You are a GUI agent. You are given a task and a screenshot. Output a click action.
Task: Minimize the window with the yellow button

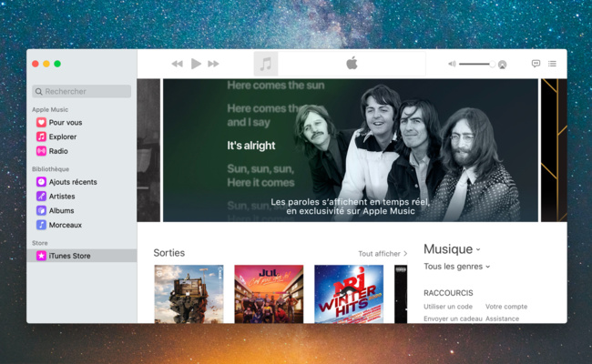(x=46, y=64)
